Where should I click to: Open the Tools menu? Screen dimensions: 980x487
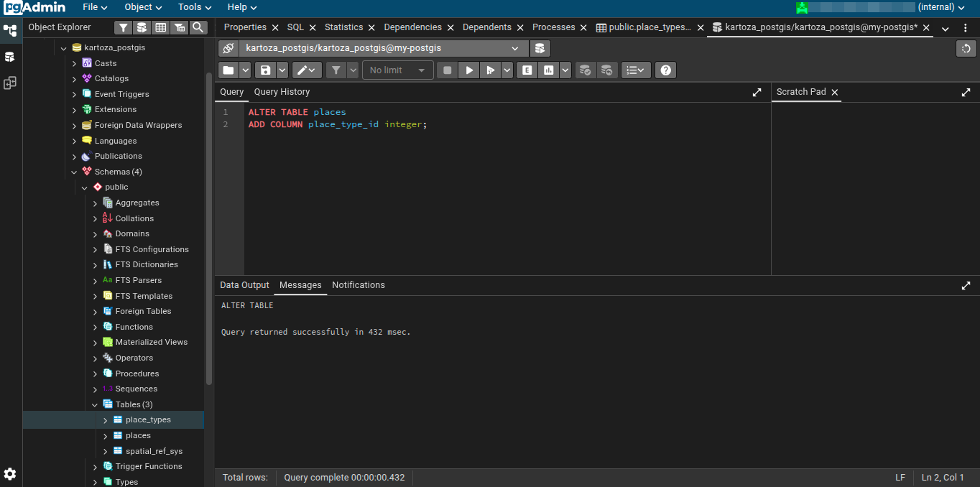[x=194, y=7]
